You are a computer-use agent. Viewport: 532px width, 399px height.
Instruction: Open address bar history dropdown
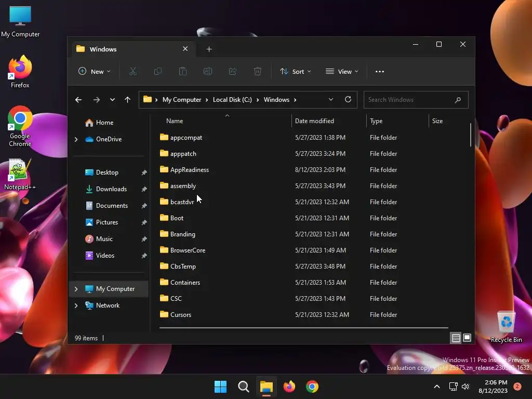[x=331, y=99]
